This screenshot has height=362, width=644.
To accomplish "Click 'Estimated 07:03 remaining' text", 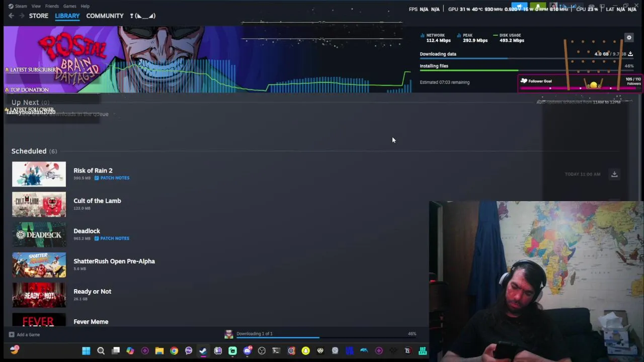I will click(445, 82).
